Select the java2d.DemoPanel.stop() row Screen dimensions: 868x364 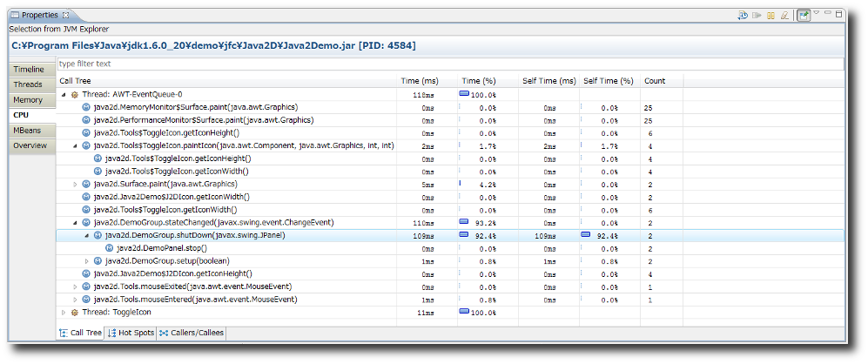[451, 248]
